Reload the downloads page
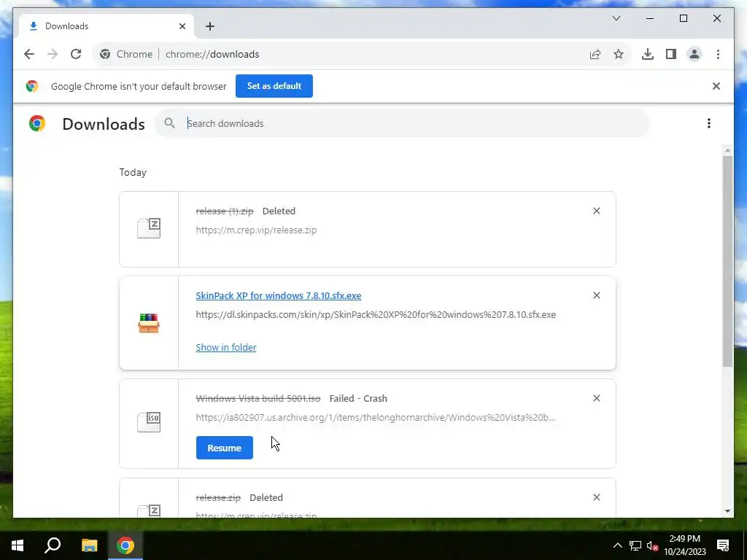The width and height of the screenshot is (747, 560). 76,54
